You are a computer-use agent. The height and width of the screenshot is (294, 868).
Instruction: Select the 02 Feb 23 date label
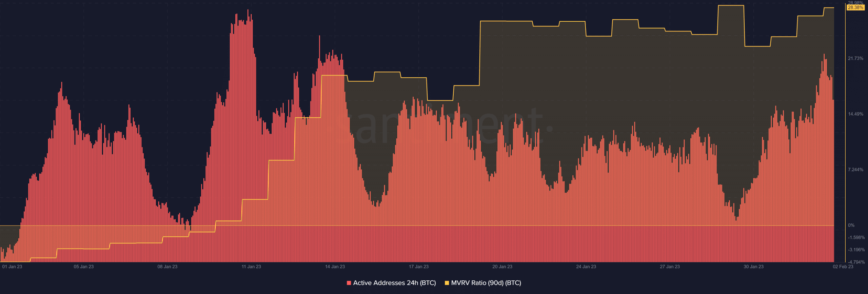[843, 267]
